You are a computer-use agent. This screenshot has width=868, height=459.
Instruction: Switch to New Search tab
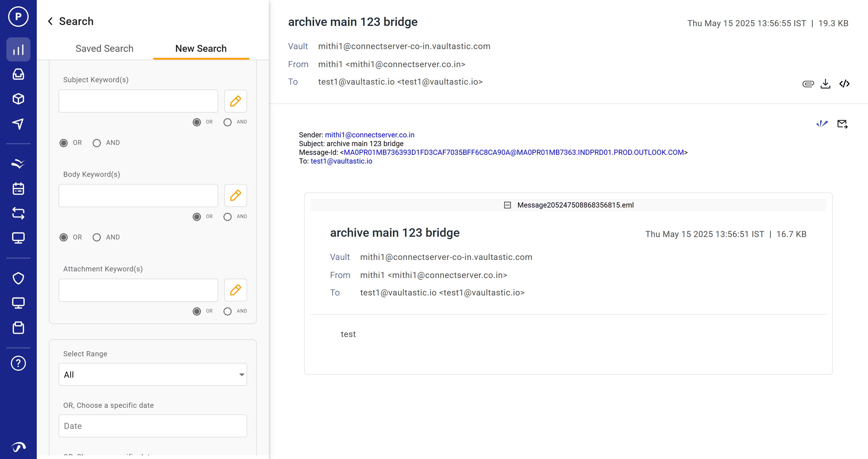[x=201, y=48]
